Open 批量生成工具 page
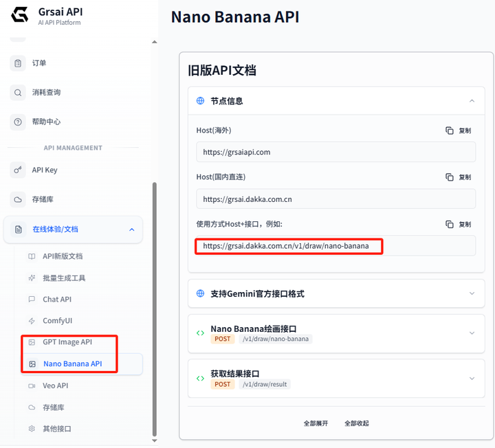495x448 pixels. [x=64, y=278]
